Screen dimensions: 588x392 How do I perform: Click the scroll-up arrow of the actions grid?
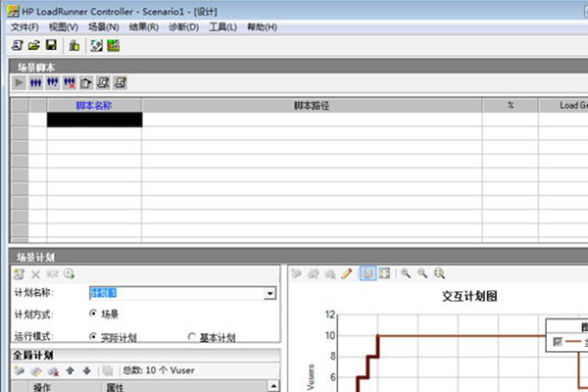(273, 385)
